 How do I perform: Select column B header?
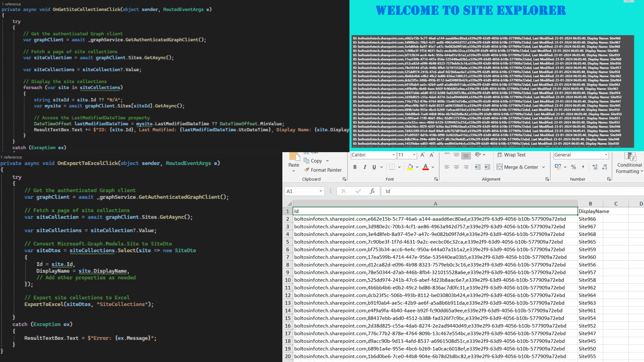pyautogui.click(x=590, y=203)
